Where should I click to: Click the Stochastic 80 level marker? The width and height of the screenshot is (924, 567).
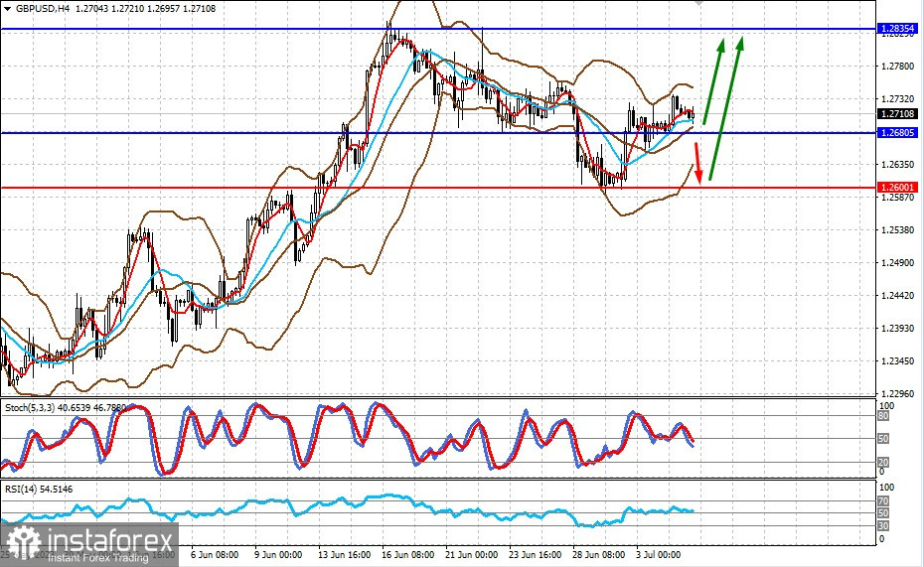pyautogui.click(x=883, y=416)
